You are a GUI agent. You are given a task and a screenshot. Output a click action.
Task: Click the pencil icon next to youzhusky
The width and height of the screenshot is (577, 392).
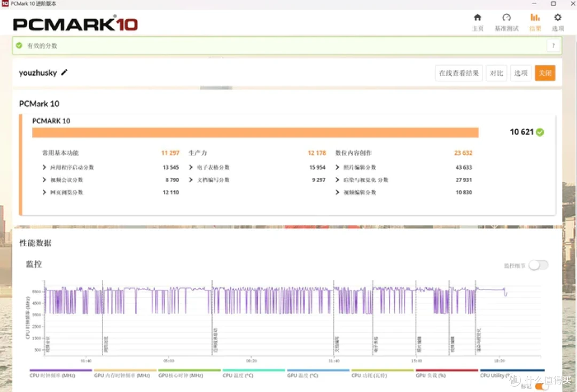pyautogui.click(x=65, y=73)
